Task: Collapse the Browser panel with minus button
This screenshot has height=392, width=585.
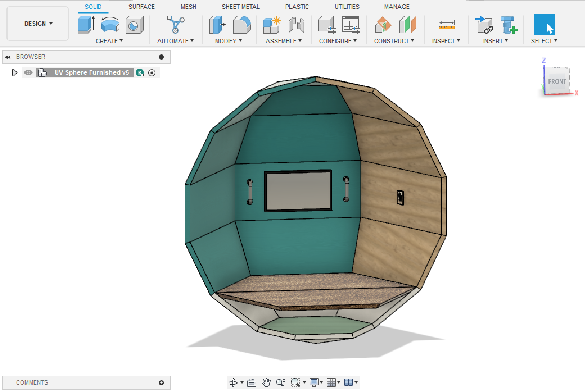Action: (161, 57)
